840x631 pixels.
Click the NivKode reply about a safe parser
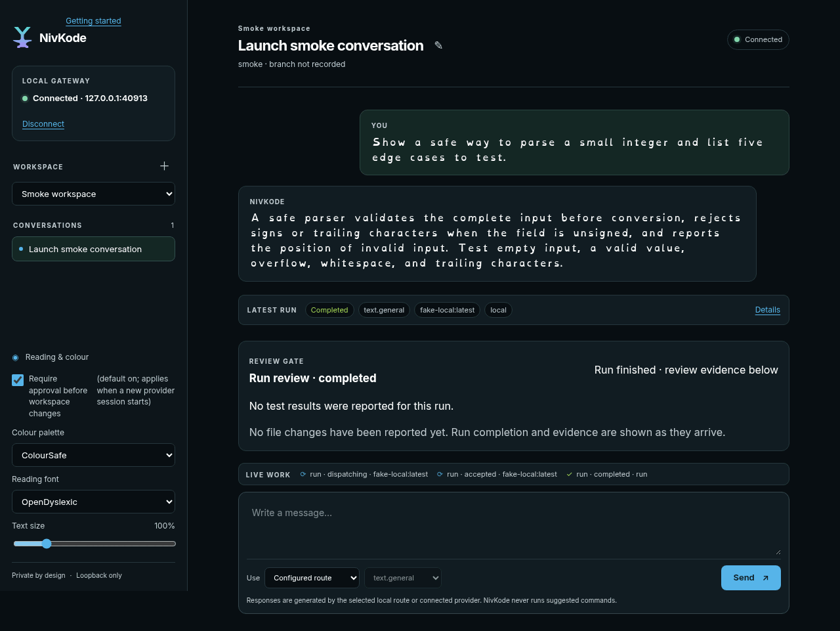tap(497, 234)
